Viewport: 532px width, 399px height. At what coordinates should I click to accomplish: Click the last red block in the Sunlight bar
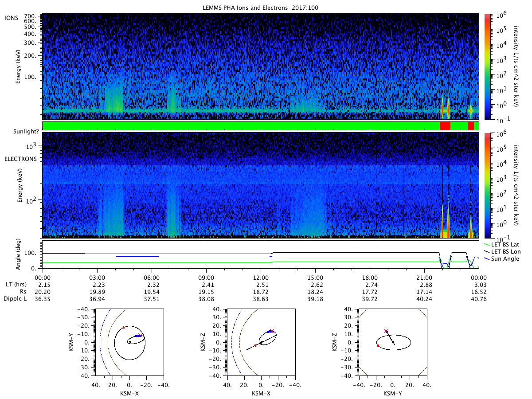471,126
